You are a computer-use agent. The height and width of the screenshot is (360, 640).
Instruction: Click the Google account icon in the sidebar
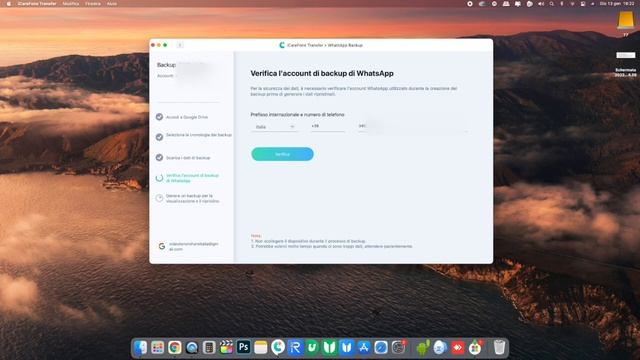162,246
